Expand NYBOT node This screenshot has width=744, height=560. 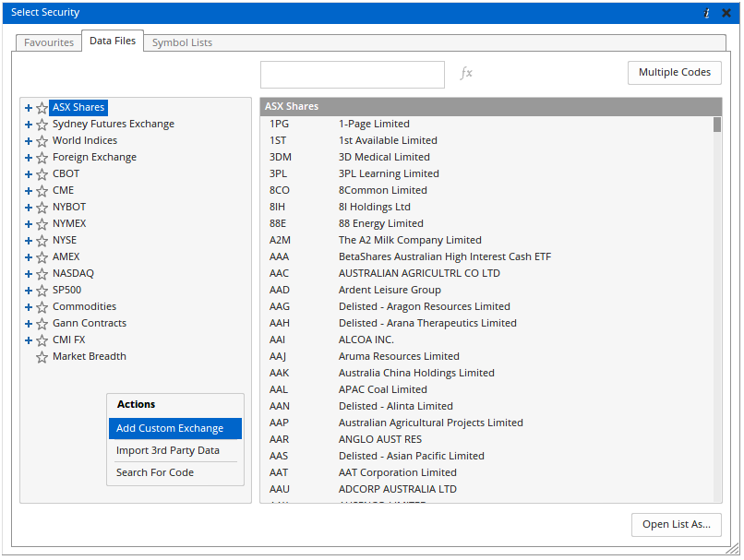tap(29, 208)
